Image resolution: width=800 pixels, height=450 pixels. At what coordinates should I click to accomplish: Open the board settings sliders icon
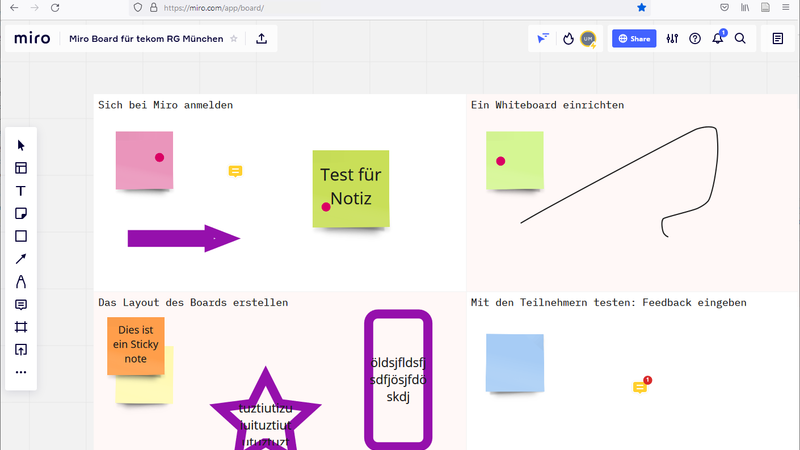(672, 38)
